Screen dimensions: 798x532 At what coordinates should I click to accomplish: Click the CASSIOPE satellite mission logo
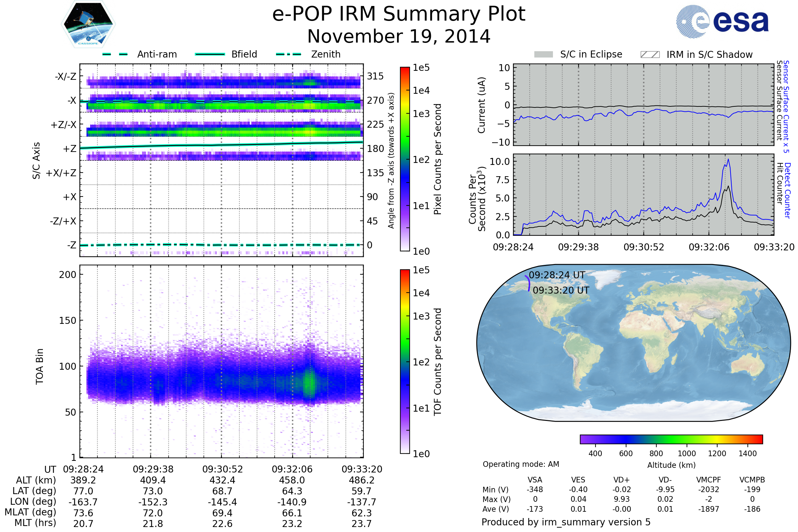click(x=88, y=24)
